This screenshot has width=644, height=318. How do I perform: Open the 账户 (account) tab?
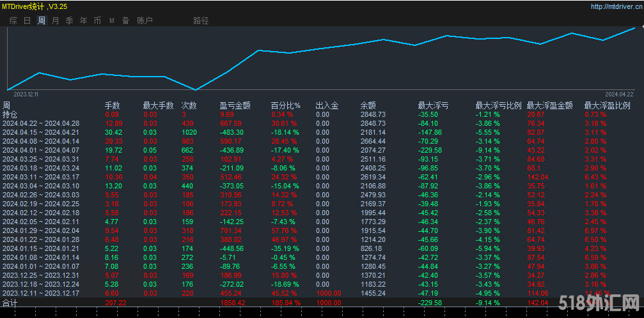145,20
